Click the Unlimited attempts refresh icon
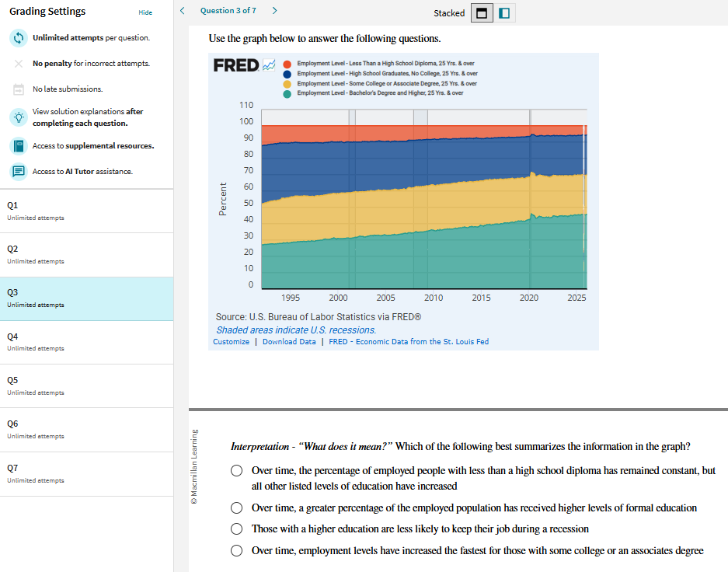728x572 pixels. click(x=19, y=38)
